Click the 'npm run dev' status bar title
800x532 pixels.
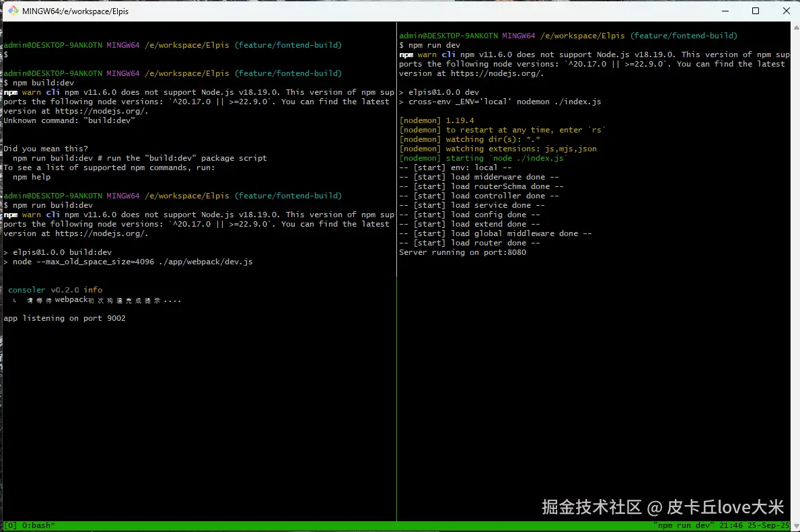(x=684, y=525)
